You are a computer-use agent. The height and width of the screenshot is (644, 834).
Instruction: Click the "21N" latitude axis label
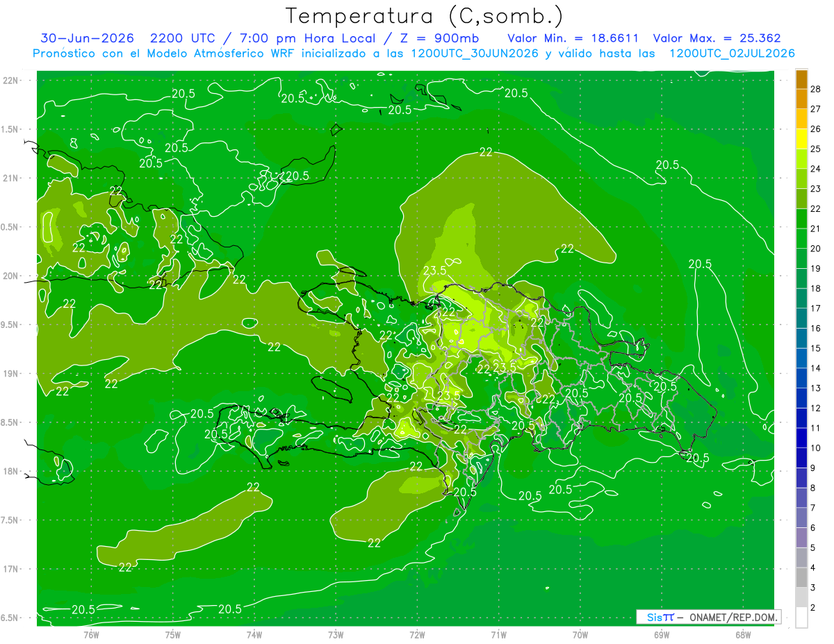[11, 178]
